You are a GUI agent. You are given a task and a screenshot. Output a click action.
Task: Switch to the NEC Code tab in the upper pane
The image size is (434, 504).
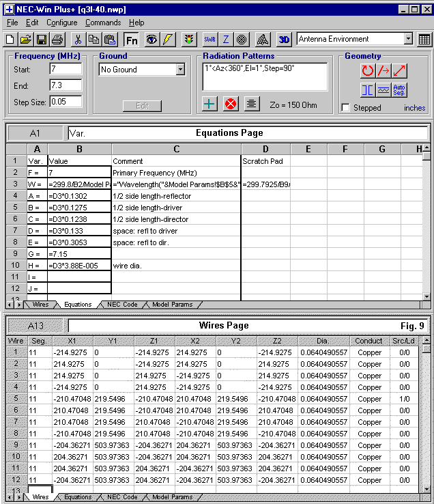tap(123, 305)
